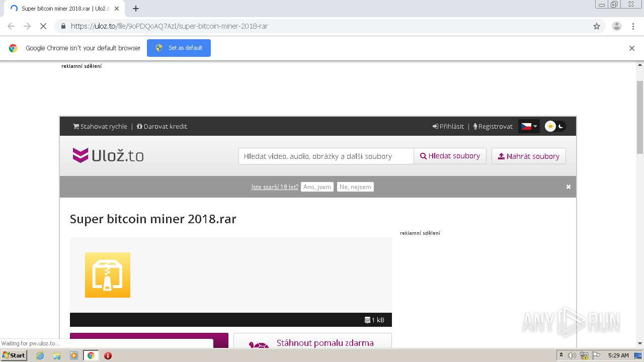Confirm age with Ano, jsem
The image size is (644, 362).
tap(317, 187)
